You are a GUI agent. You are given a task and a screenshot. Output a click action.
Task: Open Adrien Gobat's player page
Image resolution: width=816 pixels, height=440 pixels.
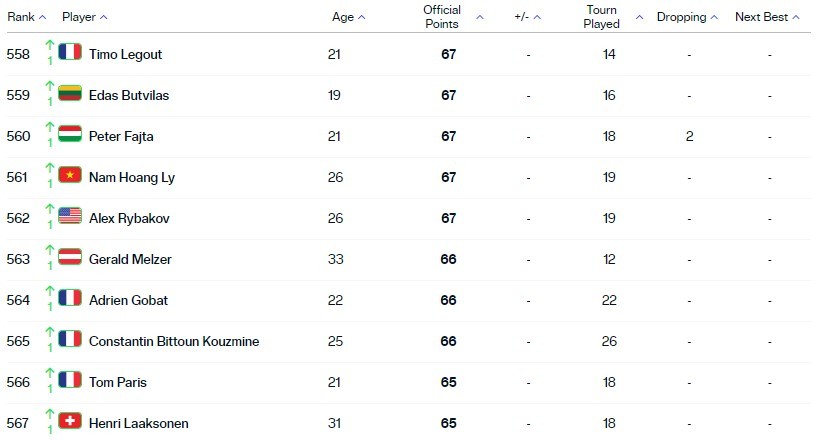point(129,300)
